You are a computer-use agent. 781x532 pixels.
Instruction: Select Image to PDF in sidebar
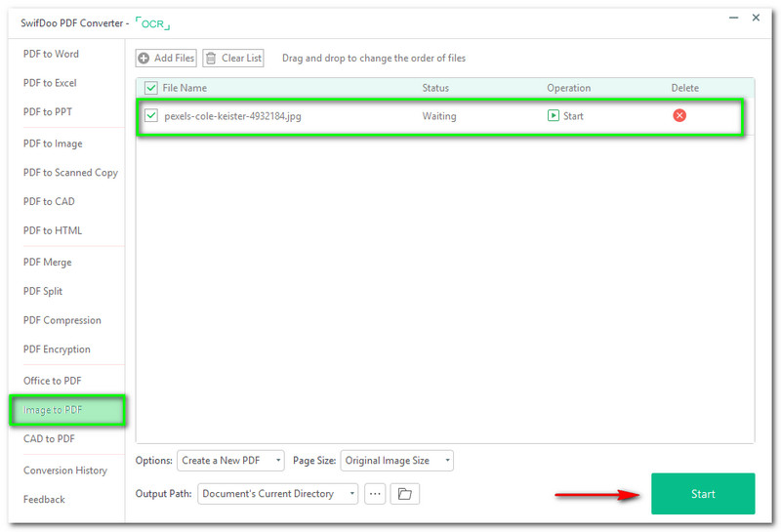[x=67, y=410]
